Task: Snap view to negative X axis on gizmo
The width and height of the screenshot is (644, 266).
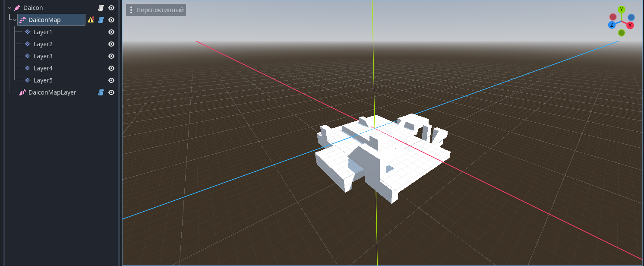Action: 613,17
